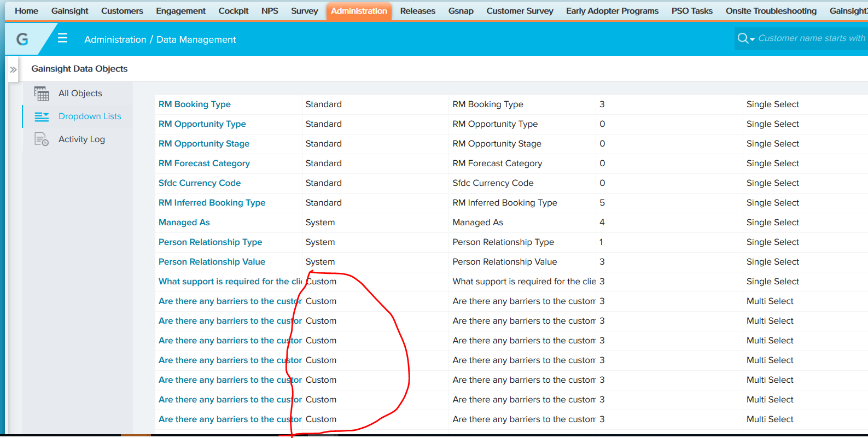Open Activity Log in sidebar
Screen dimensions: 868x438
[81, 139]
